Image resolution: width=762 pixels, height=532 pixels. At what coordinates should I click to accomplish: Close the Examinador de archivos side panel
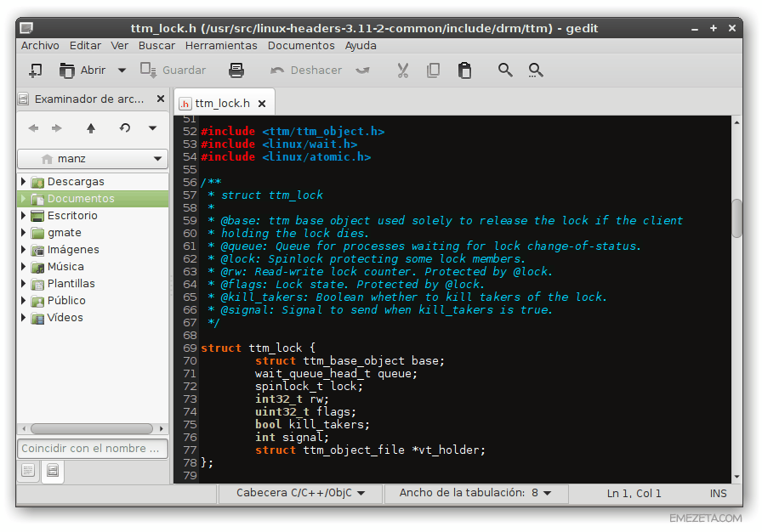[x=161, y=99]
